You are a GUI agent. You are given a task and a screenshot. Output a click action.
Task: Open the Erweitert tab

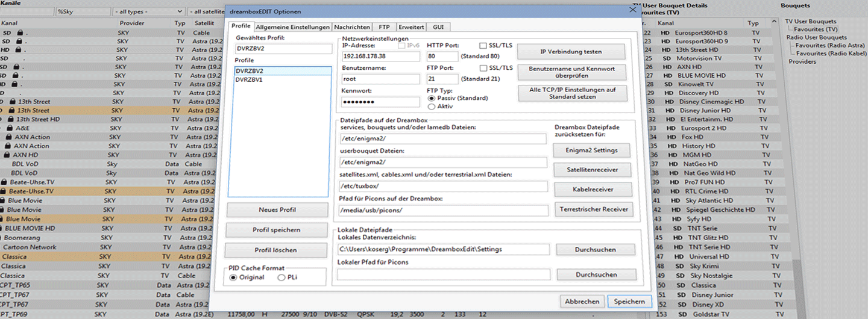[411, 27]
